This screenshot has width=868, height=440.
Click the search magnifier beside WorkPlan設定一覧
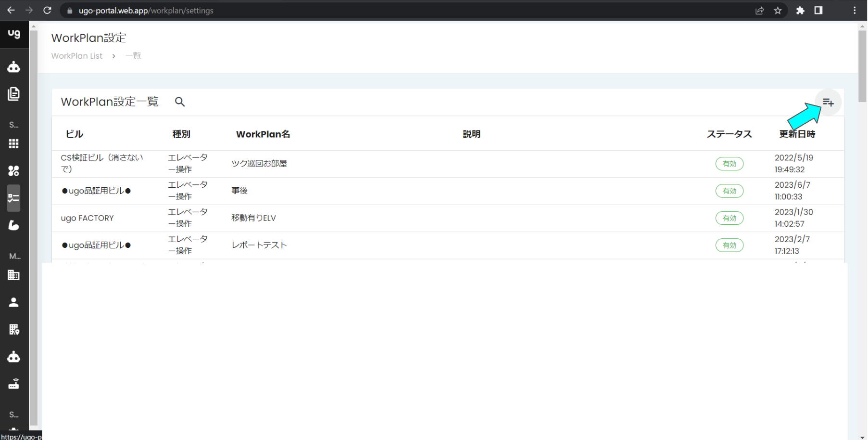[180, 102]
